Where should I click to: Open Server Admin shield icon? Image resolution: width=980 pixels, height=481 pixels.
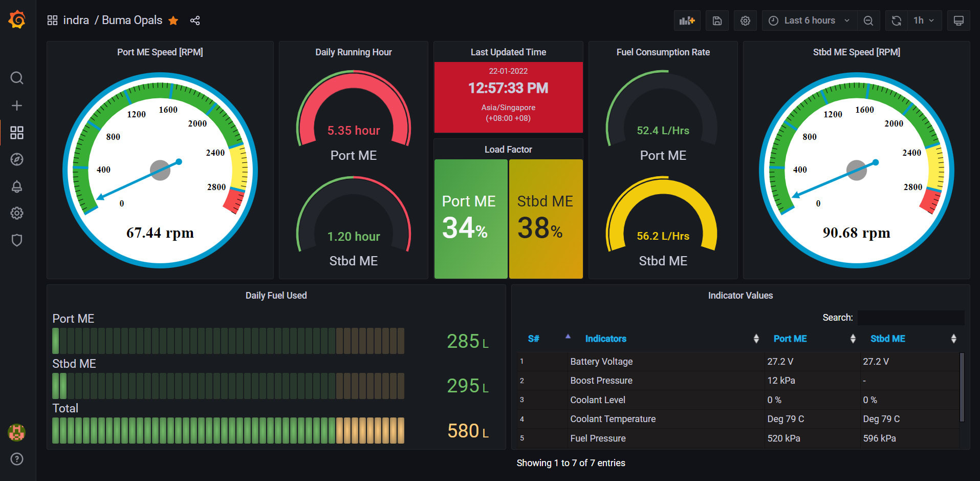17,240
